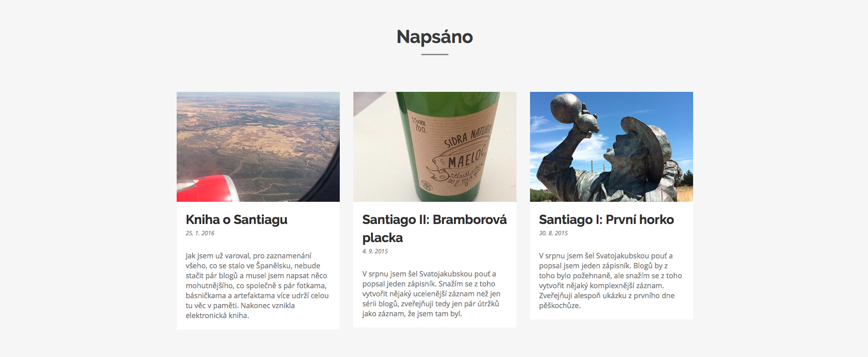Open Santiago I: První horko title
Screen dimensions: 868x357
(x=606, y=219)
